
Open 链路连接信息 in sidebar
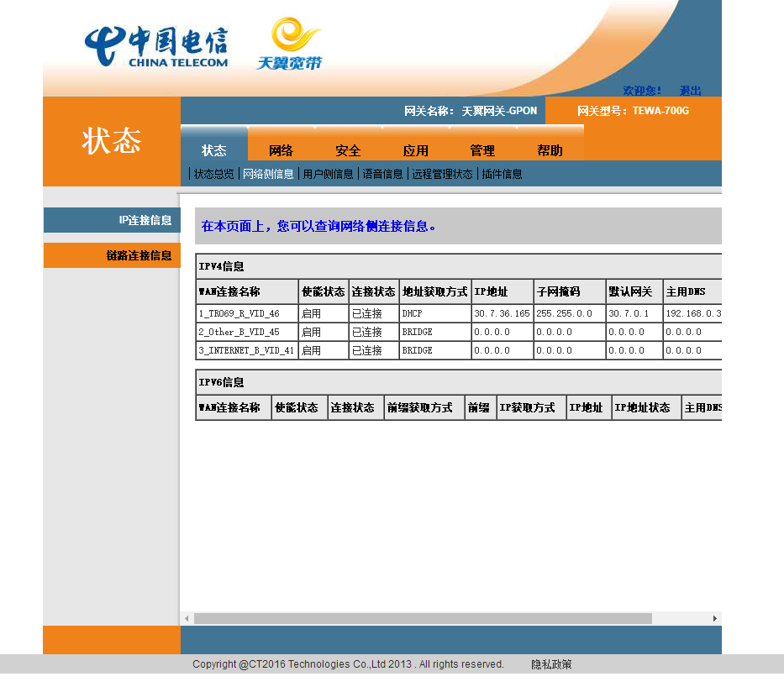click(x=139, y=255)
